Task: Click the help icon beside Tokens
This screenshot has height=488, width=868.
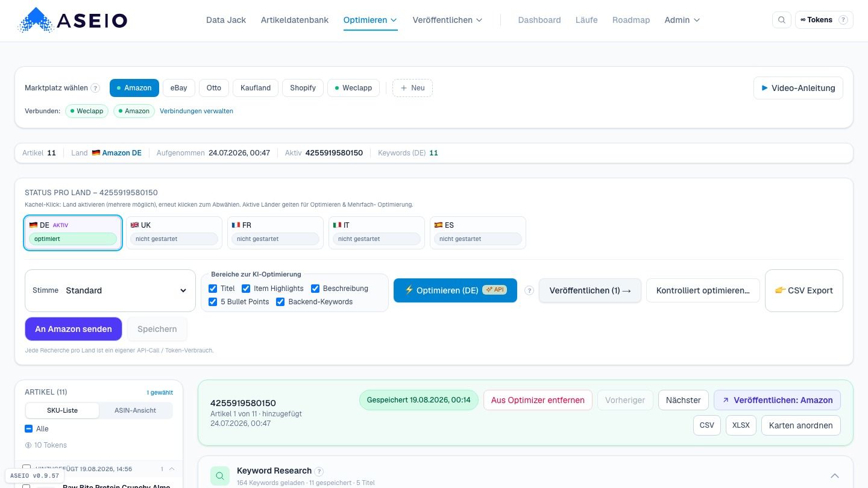Action: coord(843,20)
